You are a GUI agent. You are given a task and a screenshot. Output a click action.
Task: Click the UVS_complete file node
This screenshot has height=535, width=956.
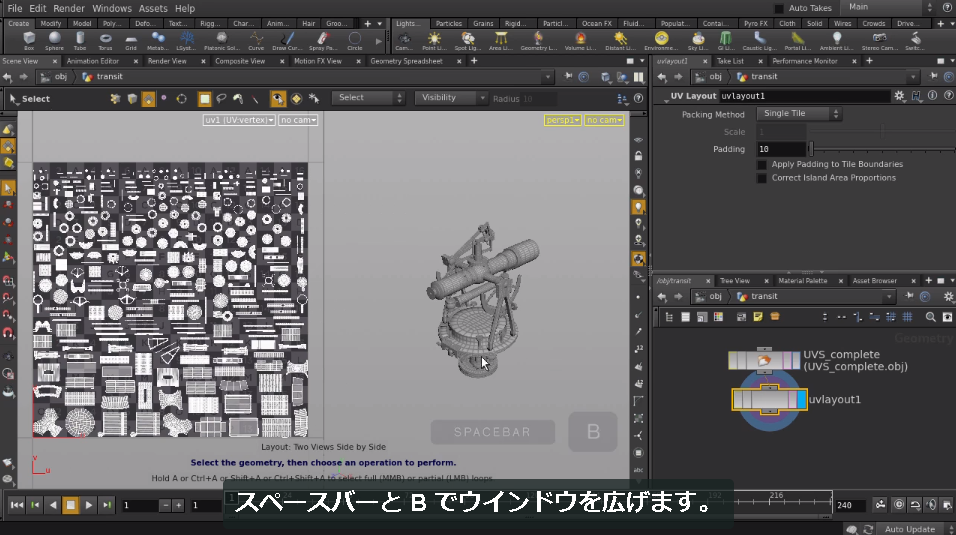764,360
